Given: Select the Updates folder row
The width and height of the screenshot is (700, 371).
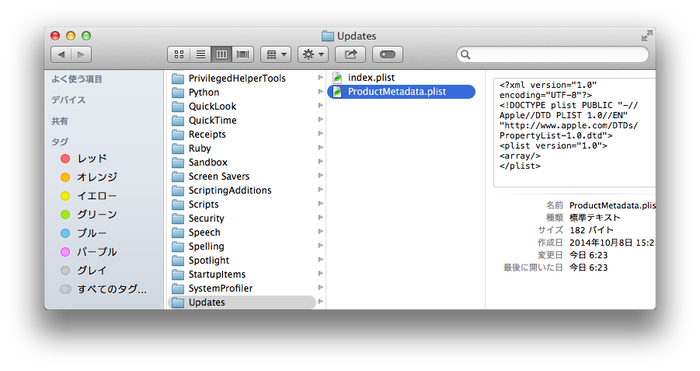Looking at the screenshot, I should [242, 302].
